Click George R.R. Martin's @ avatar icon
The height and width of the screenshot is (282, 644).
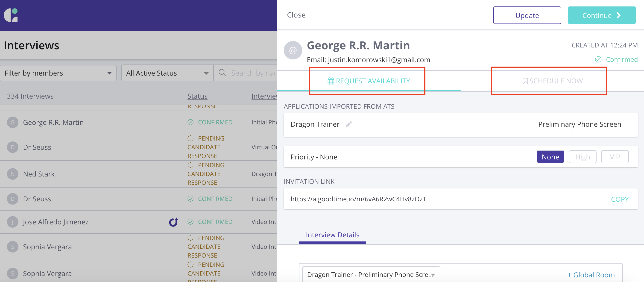(x=293, y=50)
